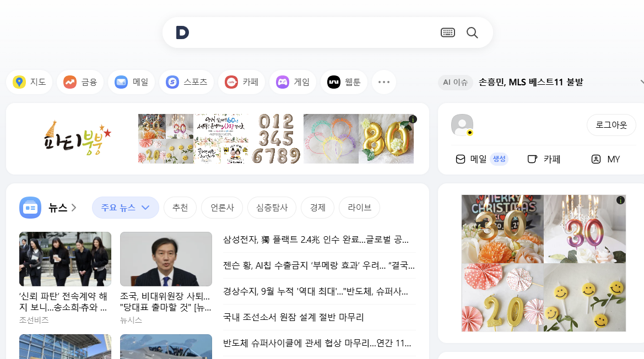Open news photo of man in suit
The width and height of the screenshot is (644, 359).
[166, 259]
